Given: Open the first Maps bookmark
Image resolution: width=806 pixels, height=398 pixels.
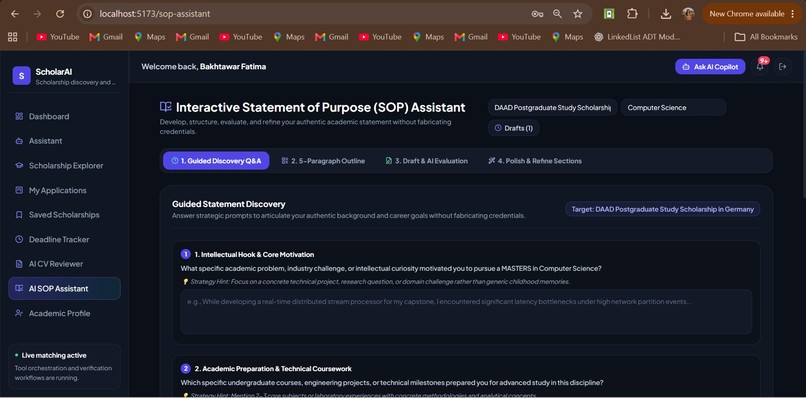Looking at the screenshot, I should click(150, 37).
